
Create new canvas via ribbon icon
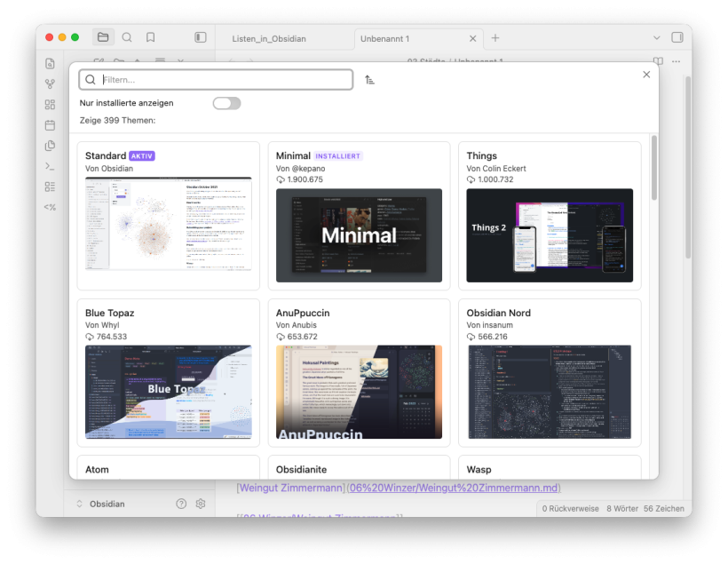coord(50,105)
